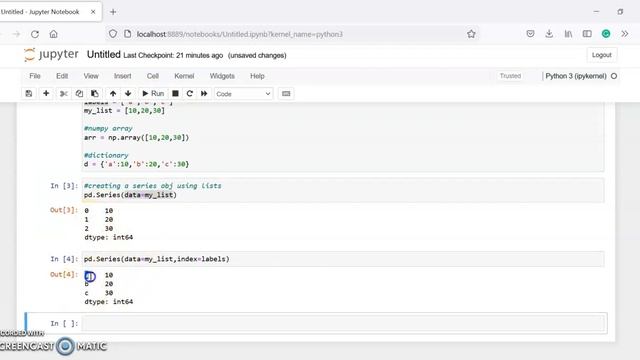Viewport: 640px width, 360px height.
Task: Click the dictionary line d = {'a':10...}
Action: (137, 164)
